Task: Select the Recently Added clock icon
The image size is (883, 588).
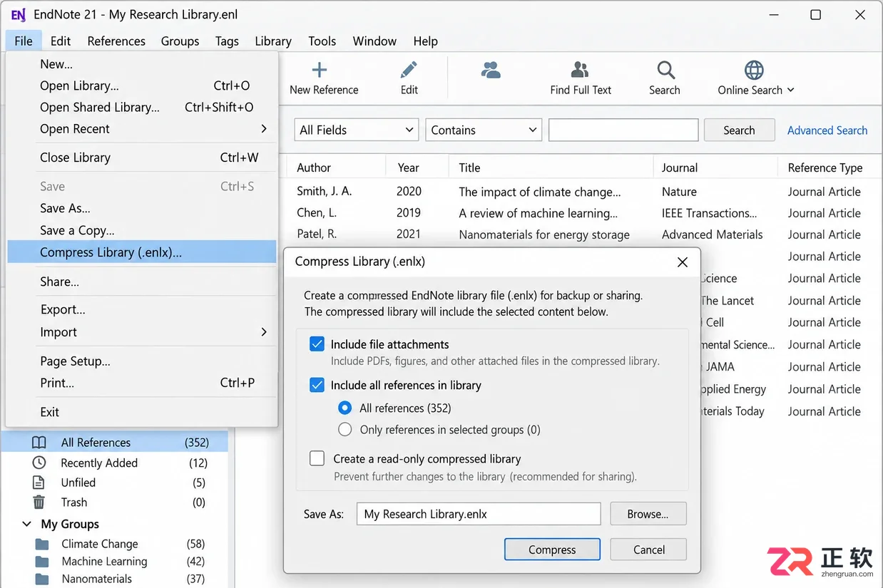Action: pyautogui.click(x=39, y=463)
